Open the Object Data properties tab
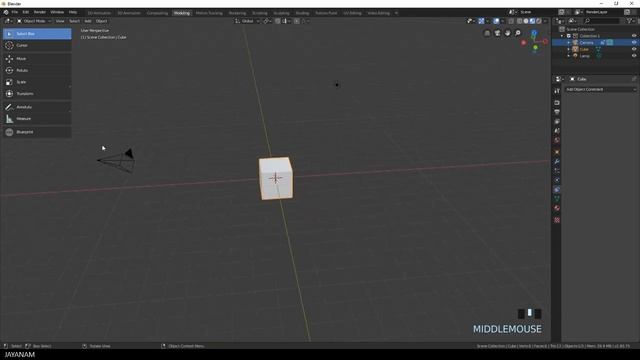This screenshot has width=640, height=360. coord(557,199)
